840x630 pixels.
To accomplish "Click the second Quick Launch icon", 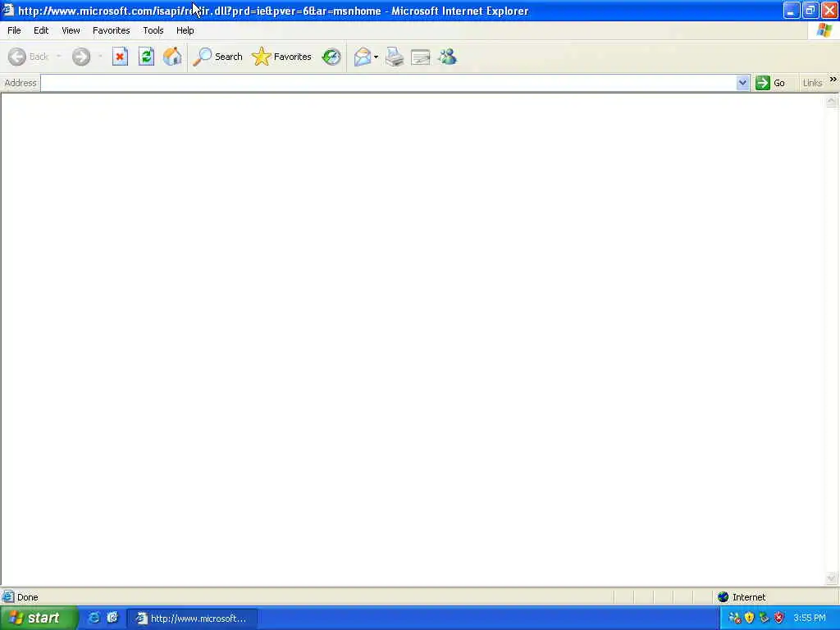I will [112, 618].
